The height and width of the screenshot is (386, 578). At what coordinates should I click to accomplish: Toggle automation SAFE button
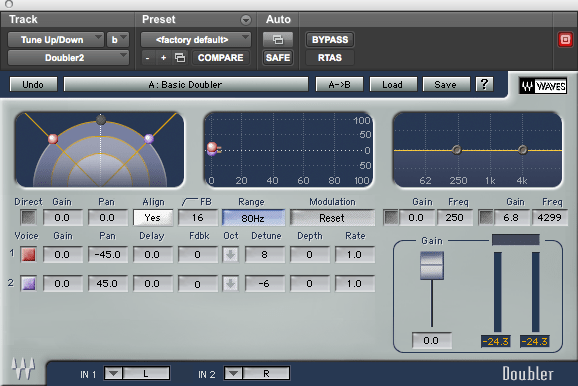278,58
